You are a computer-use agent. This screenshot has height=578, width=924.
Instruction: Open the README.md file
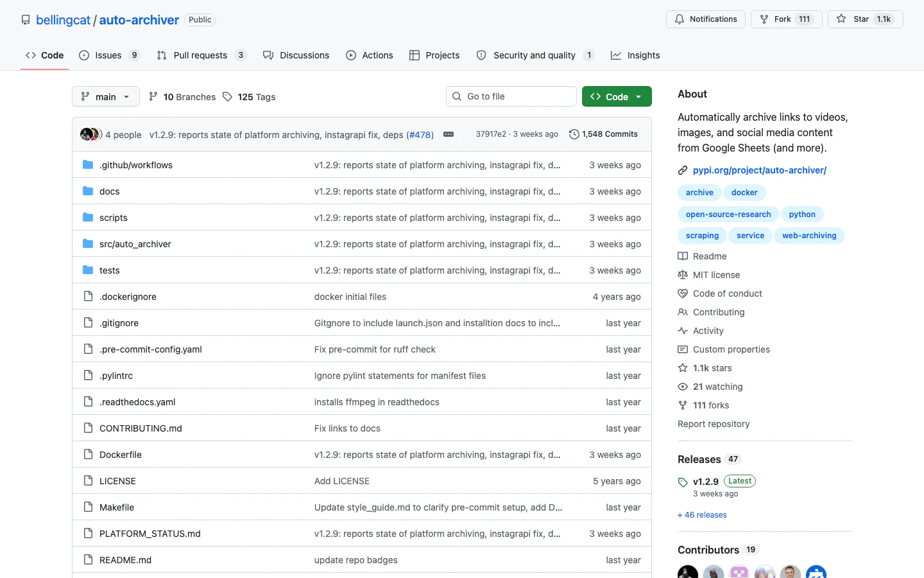coord(126,560)
